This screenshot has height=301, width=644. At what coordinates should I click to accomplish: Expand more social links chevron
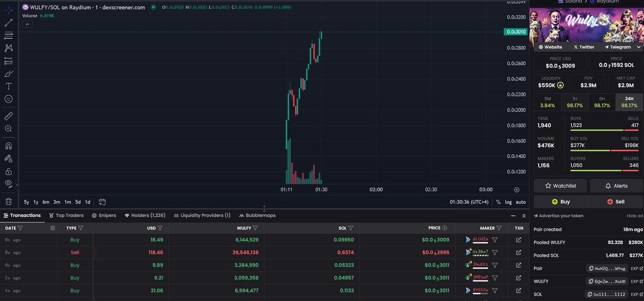click(638, 47)
